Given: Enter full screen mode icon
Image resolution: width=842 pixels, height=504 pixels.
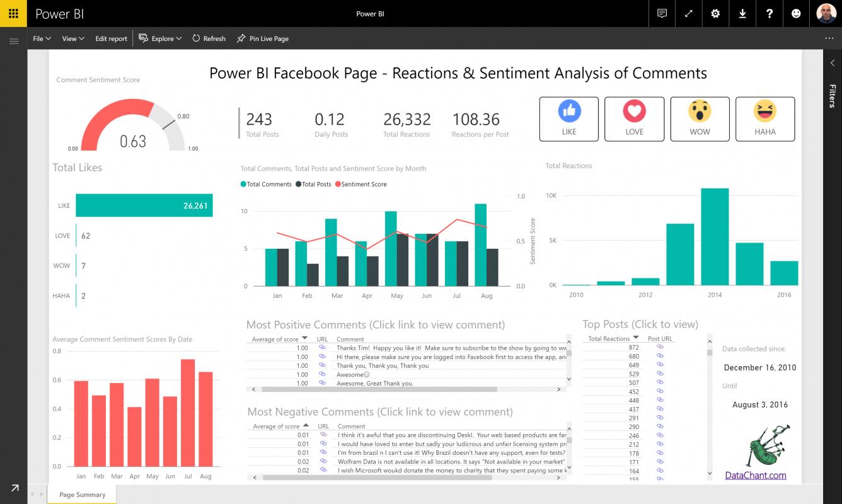Looking at the screenshot, I should (689, 13).
